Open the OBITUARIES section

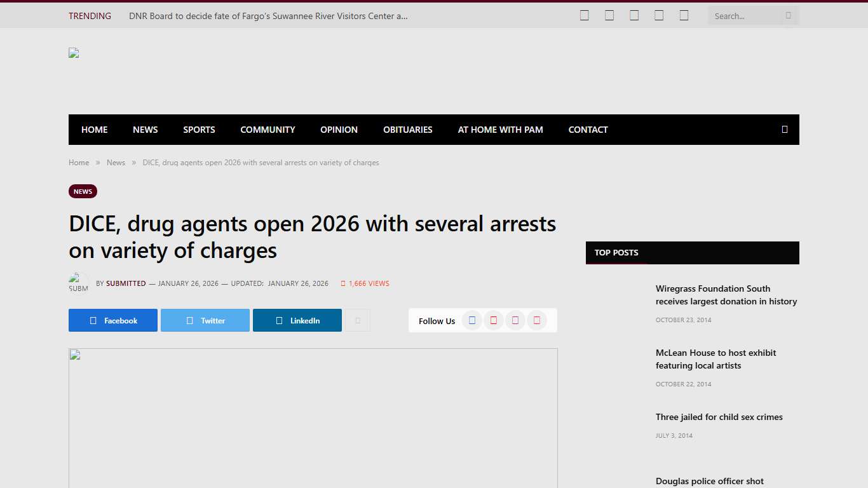[x=407, y=130]
